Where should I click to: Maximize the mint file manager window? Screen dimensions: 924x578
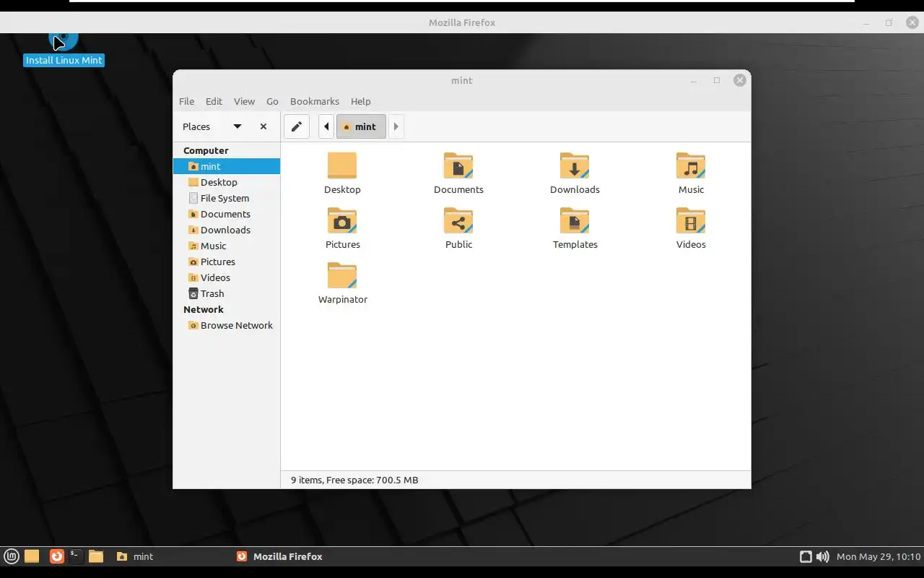pyautogui.click(x=717, y=81)
